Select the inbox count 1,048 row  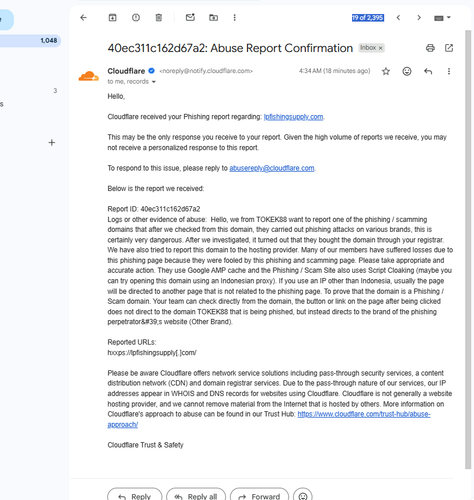pyautogui.click(x=30, y=41)
